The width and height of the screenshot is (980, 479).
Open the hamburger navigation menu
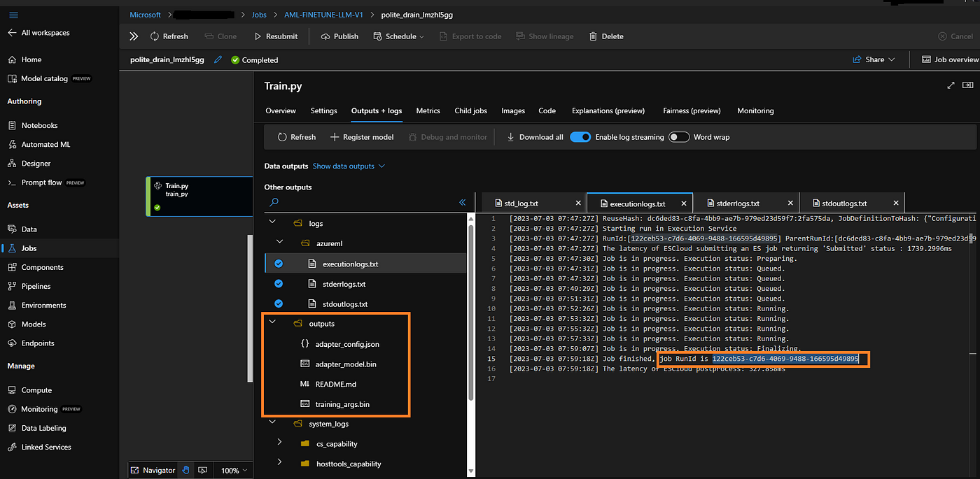click(x=14, y=15)
